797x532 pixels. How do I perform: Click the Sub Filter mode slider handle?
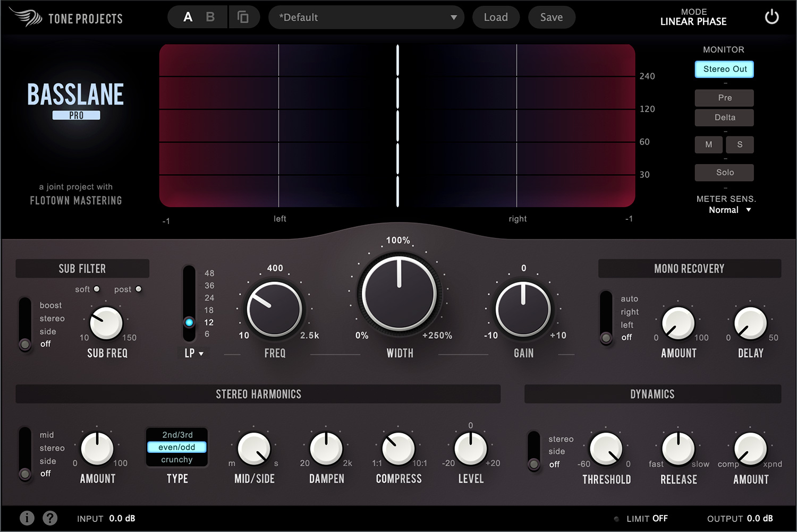(25, 344)
